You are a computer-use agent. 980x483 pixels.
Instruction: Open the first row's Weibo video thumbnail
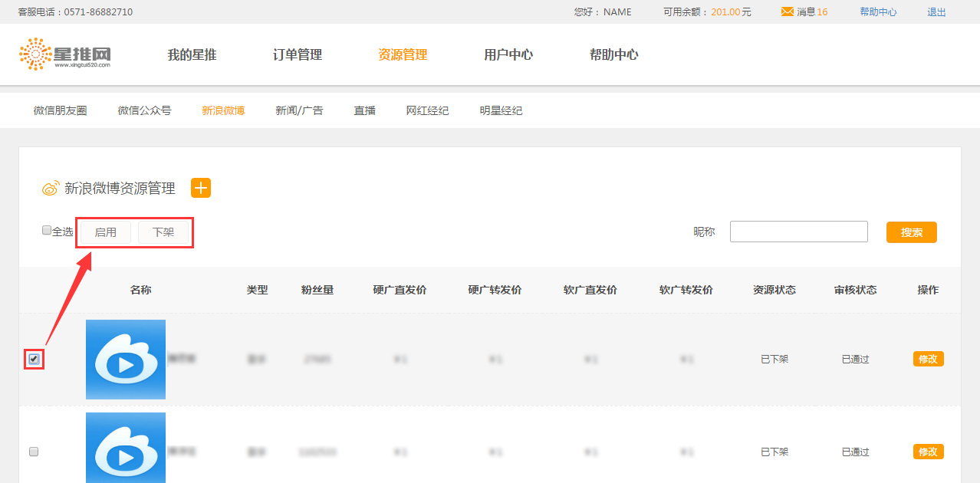[x=126, y=360]
